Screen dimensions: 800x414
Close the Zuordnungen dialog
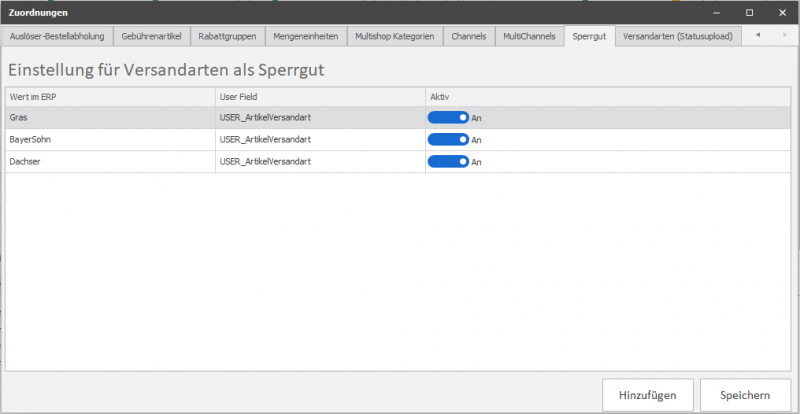click(778, 12)
